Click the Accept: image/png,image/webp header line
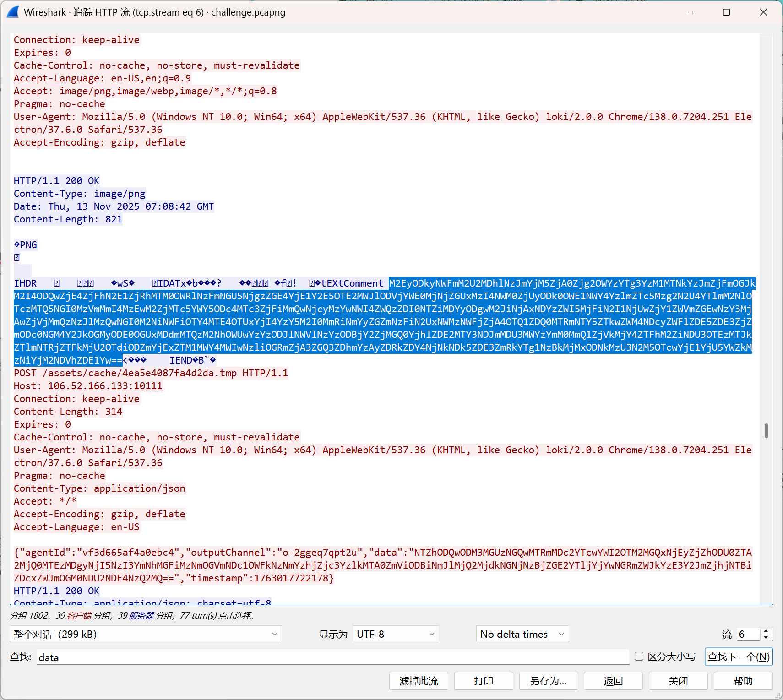783x700 pixels. (x=145, y=91)
